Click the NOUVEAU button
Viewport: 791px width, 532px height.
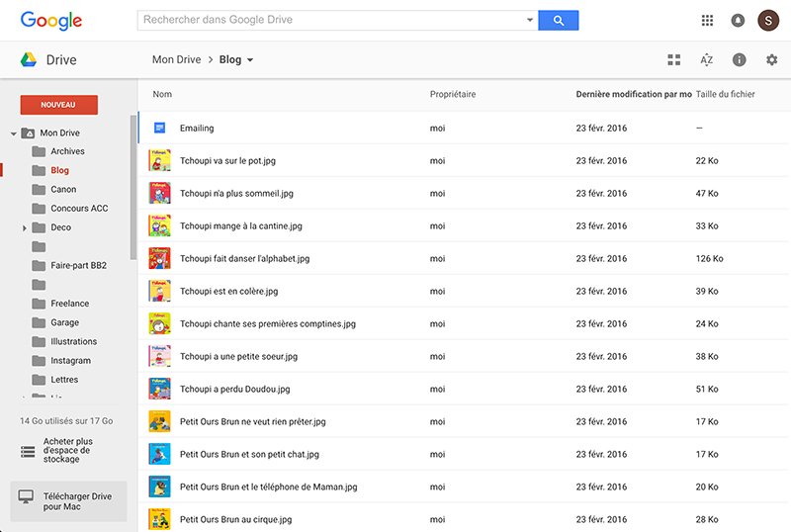point(59,105)
